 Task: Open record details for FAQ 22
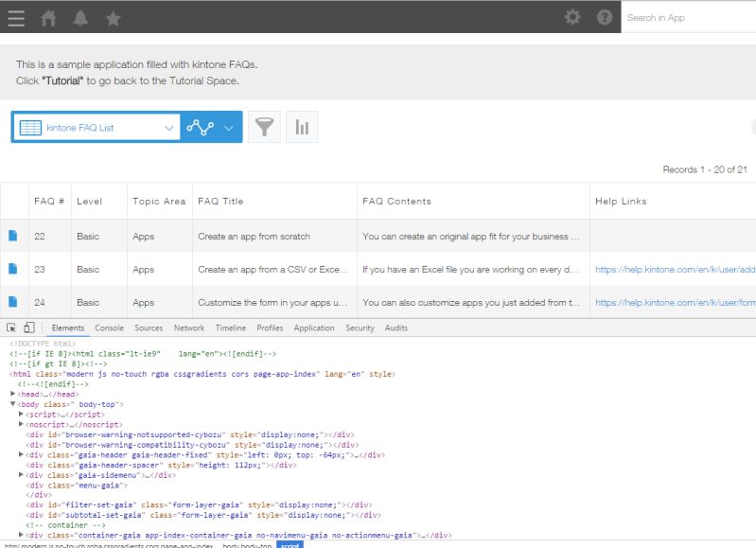13,236
